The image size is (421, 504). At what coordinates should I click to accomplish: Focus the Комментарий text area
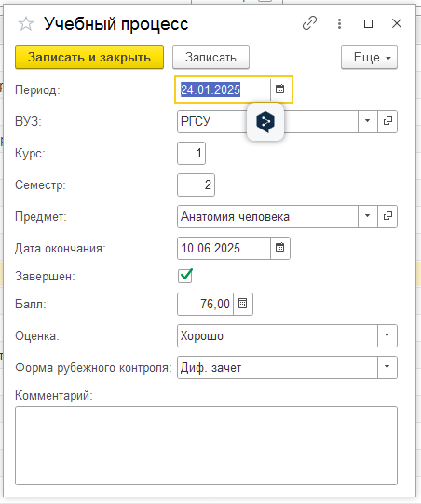click(207, 445)
